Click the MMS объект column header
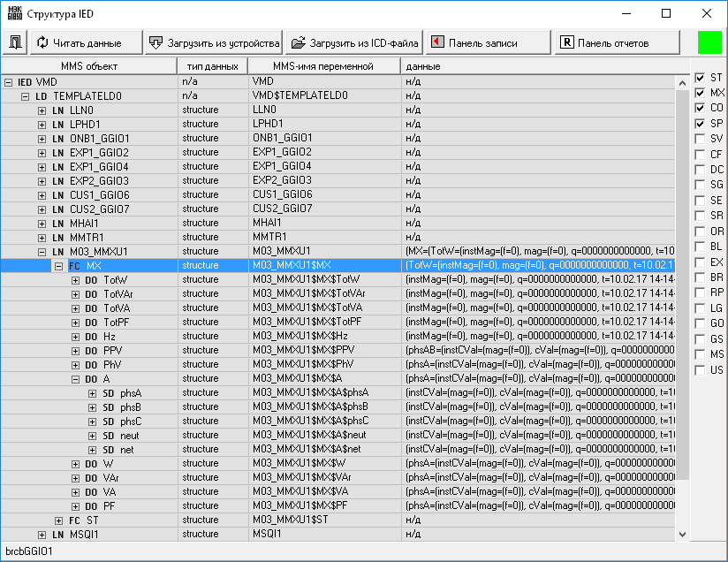 tap(88, 66)
